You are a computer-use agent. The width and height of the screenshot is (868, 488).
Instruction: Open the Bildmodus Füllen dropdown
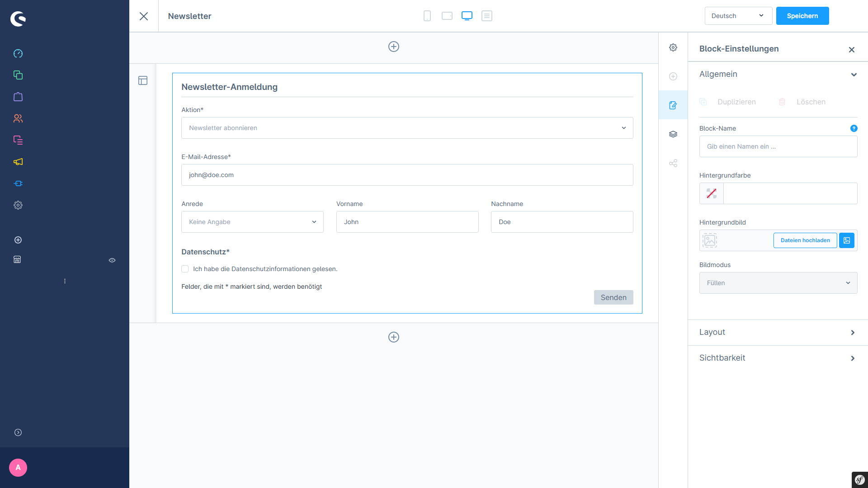click(778, 283)
